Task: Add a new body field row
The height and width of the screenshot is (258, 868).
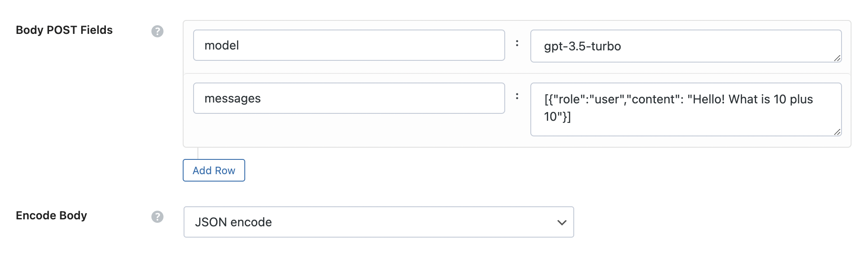Action: pos(214,170)
